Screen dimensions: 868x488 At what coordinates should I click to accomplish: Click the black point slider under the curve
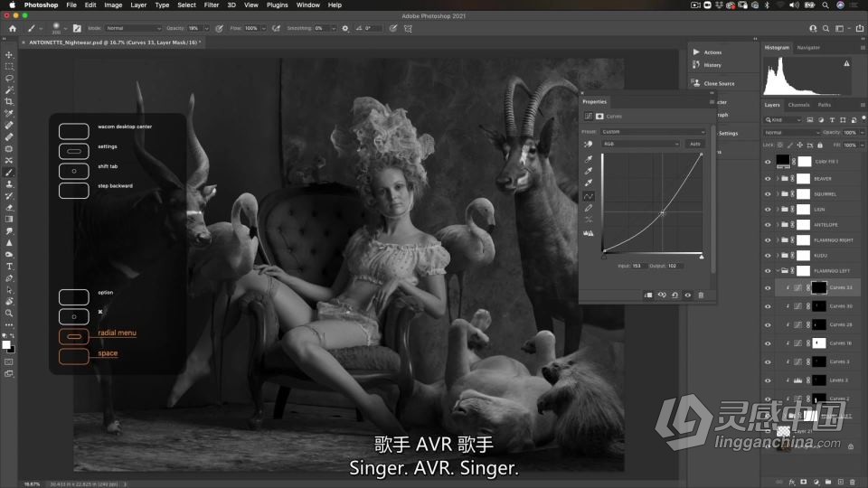[604, 257]
